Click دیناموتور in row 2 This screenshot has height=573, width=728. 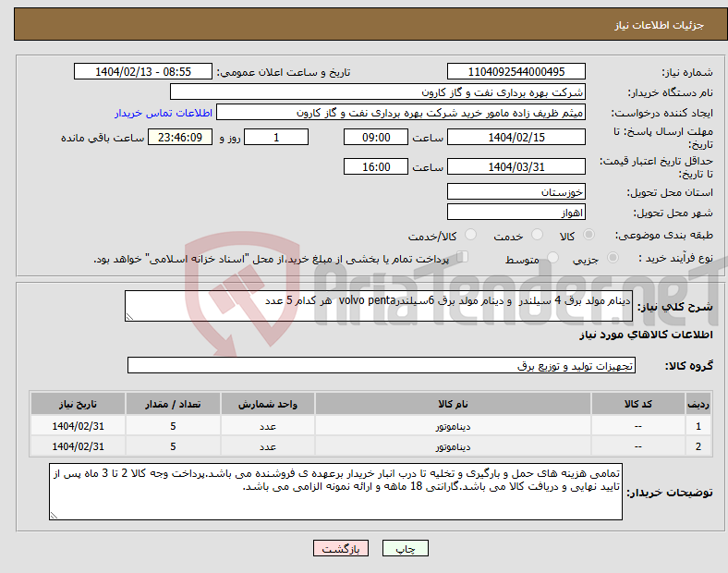[x=453, y=446]
